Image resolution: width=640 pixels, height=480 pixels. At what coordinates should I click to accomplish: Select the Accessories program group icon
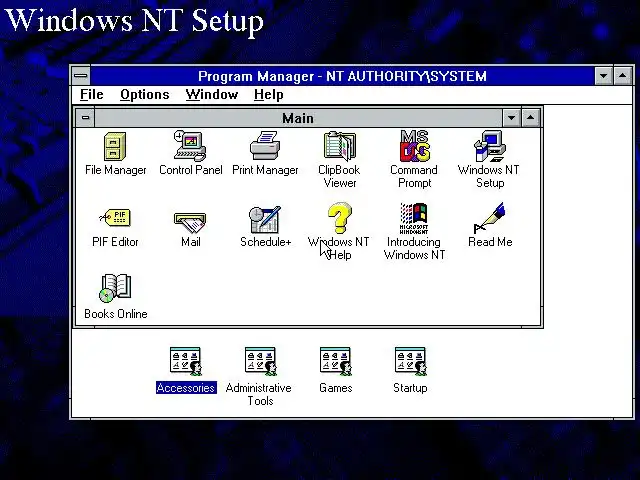(186, 362)
